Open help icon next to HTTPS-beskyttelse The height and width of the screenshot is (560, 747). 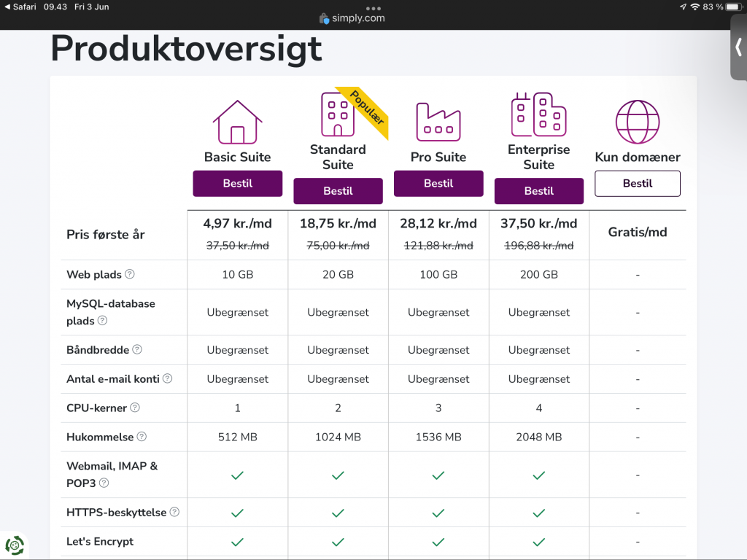click(x=174, y=512)
